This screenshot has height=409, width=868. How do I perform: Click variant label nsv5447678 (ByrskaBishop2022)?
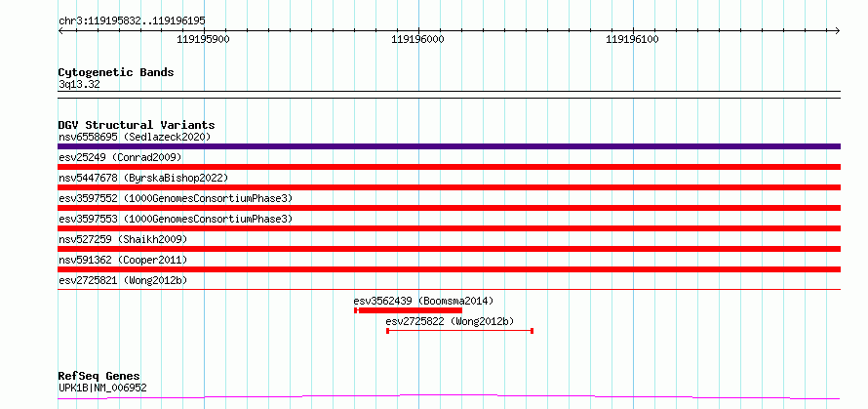point(143,178)
